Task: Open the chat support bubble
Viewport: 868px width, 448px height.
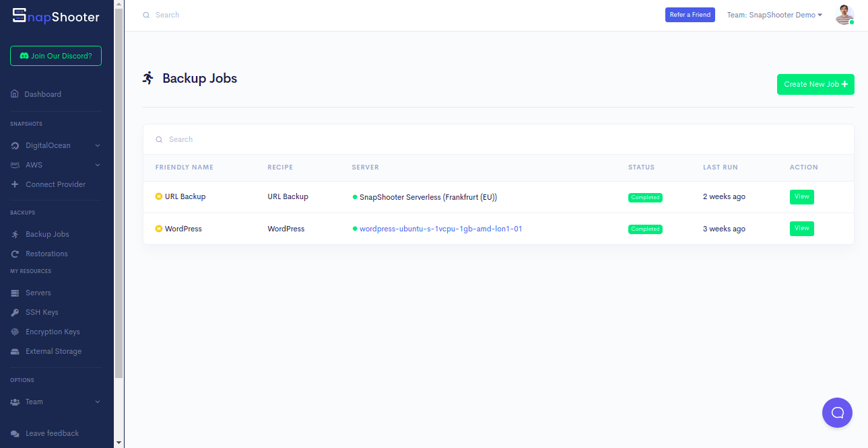Action: [x=837, y=412]
